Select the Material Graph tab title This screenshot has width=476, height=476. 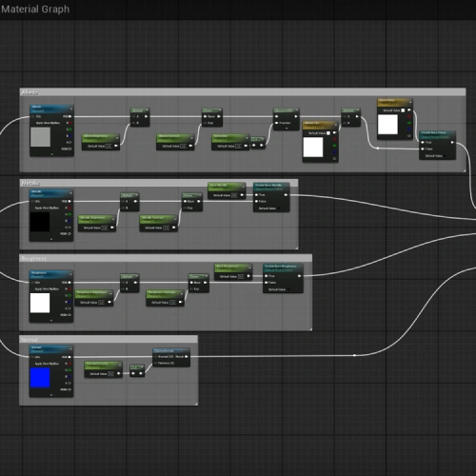click(35, 10)
